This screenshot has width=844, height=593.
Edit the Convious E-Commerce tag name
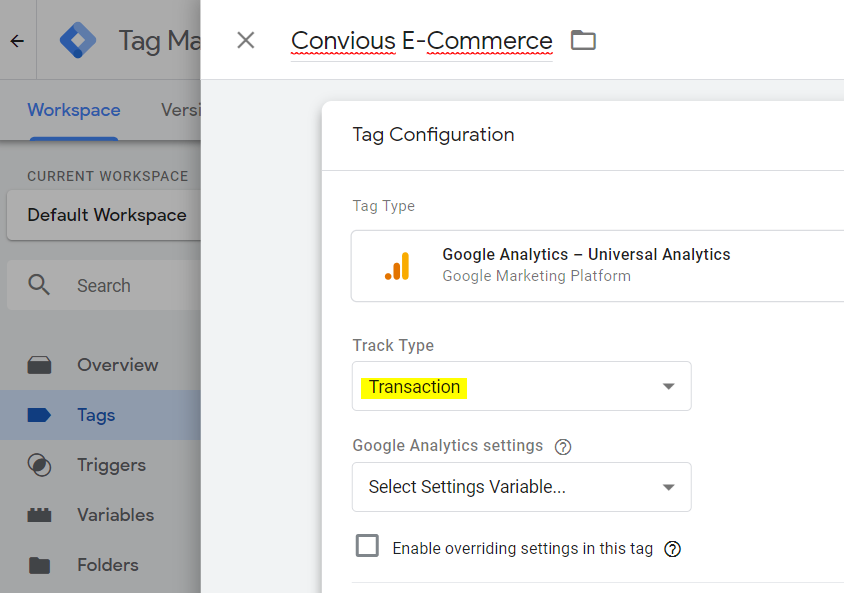(x=421, y=41)
